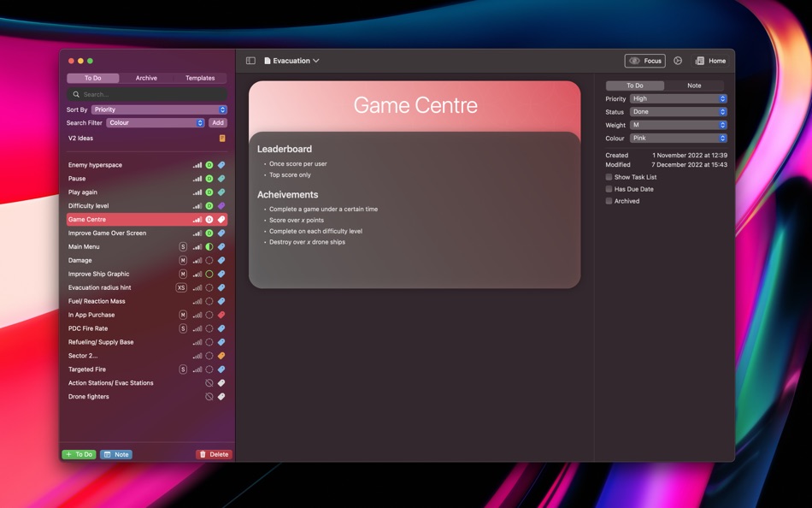812x508 pixels.
Task: Open the Sort By Priority dropdown
Action: (159, 109)
